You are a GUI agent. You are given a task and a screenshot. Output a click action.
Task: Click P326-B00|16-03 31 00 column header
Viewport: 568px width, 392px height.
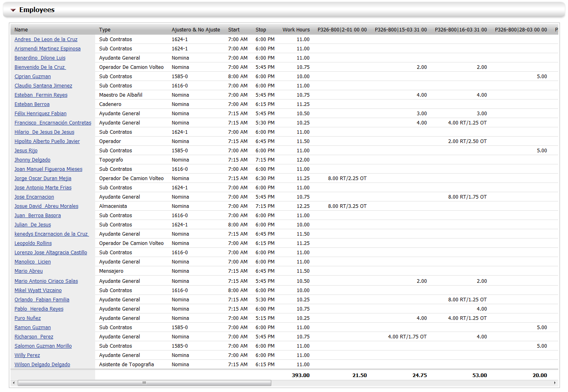461,30
